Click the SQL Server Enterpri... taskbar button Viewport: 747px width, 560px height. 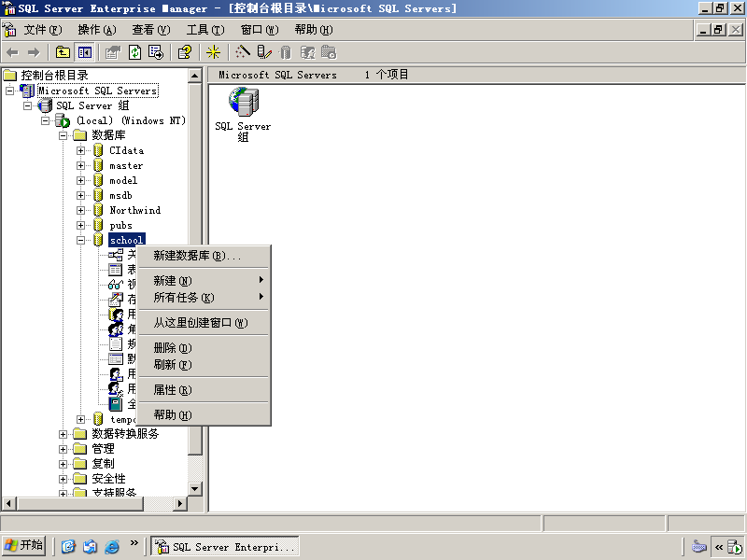point(225,547)
